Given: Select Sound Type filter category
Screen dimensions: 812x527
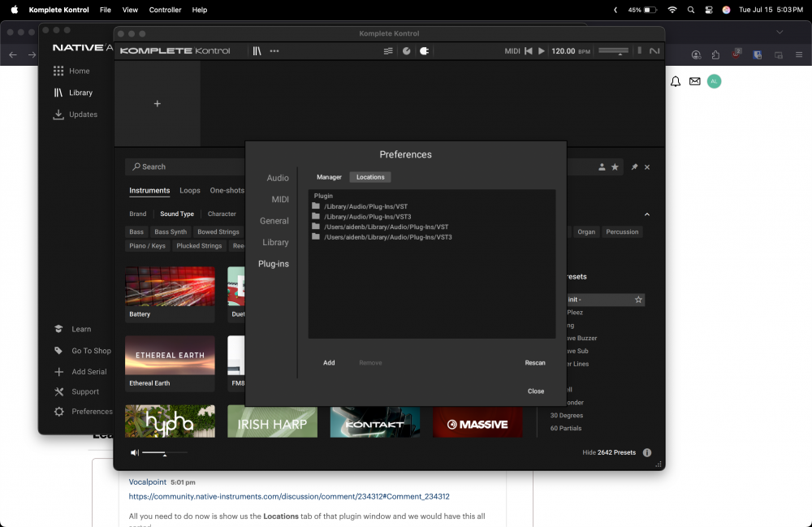Looking at the screenshot, I should 177,214.
